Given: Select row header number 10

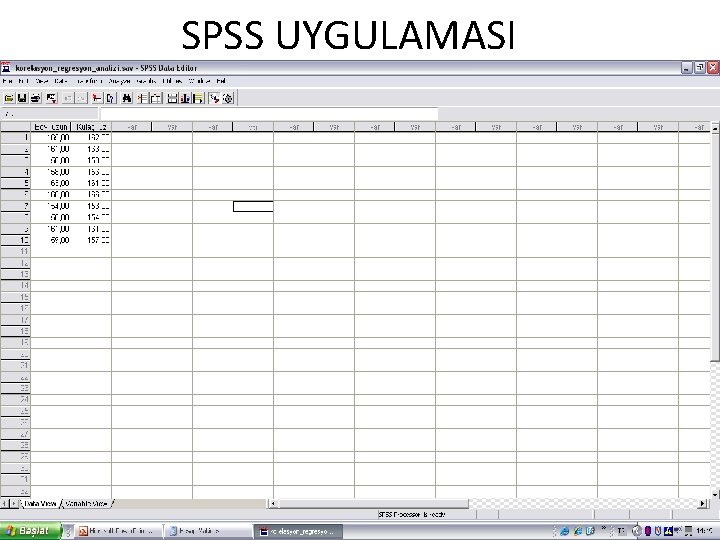Looking at the screenshot, I should point(15,240).
